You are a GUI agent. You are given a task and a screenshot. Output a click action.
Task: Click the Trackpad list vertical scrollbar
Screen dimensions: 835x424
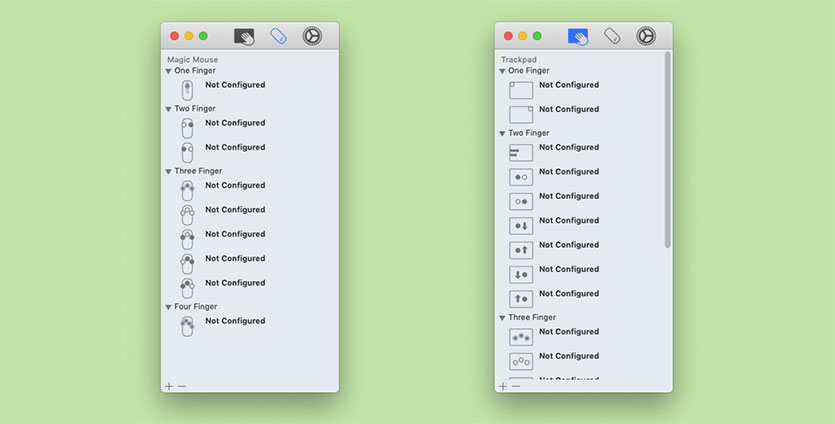(x=667, y=150)
